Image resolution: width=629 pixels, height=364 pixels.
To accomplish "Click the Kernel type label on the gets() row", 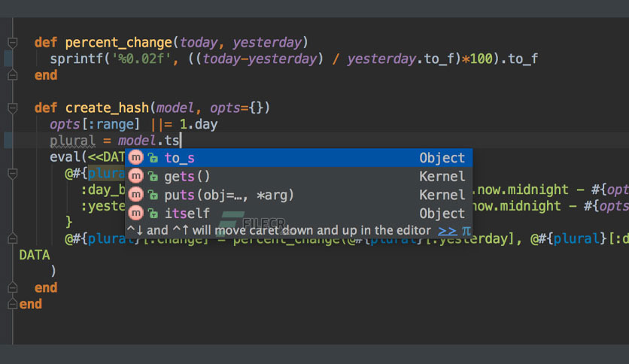I will (442, 177).
